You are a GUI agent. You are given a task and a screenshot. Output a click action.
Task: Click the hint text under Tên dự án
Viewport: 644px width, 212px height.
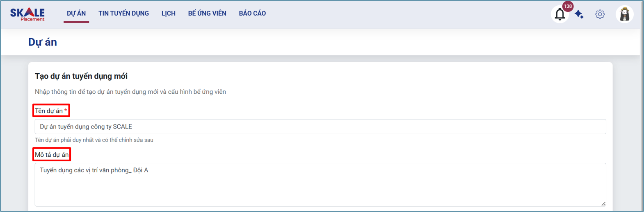coord(94,140)
